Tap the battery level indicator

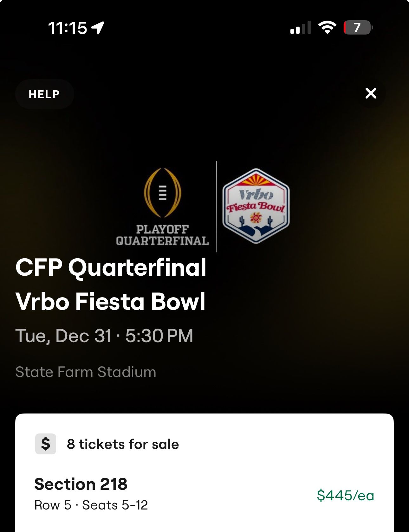358,28
